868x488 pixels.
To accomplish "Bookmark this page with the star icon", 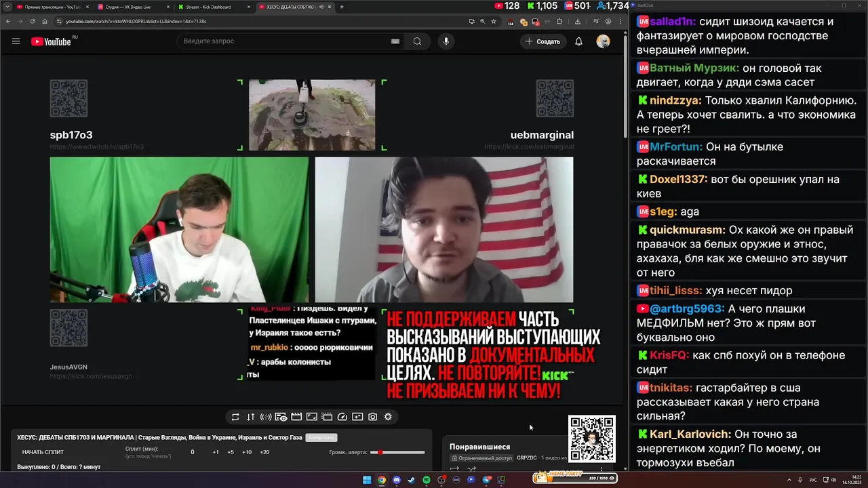I will [494, 21].
